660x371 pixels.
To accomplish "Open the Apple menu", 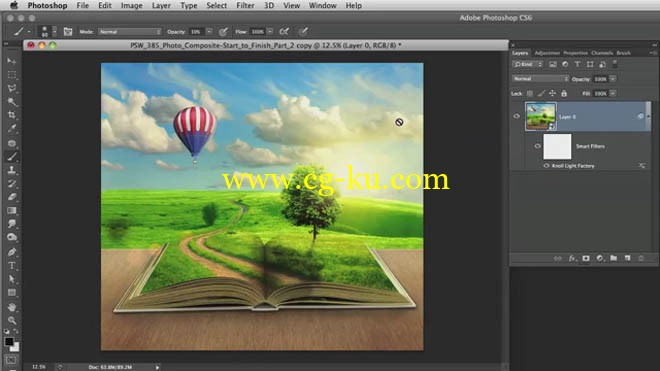I will pyautogui.click(x=14, y=5).
